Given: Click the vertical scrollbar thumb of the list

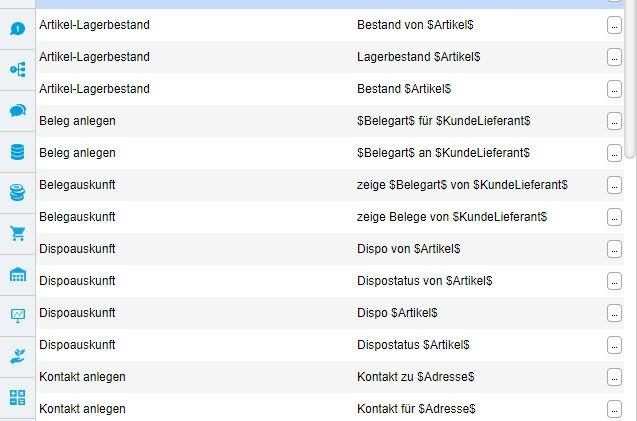Looking at the screenshot, I should click(630, 80).
